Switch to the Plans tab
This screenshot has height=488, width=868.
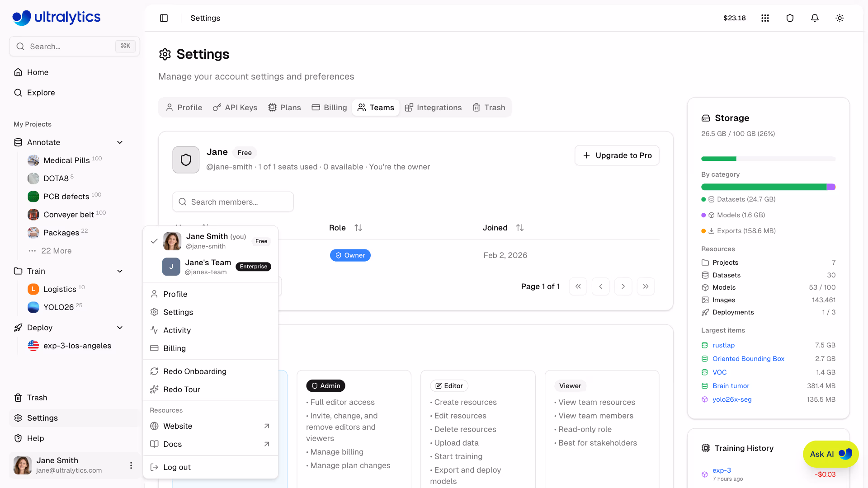[x=285, y=108]
